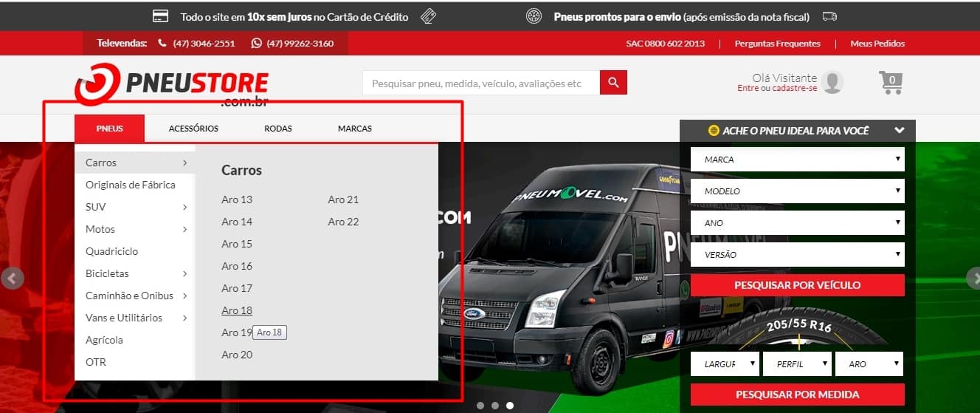Click the Aro 15 link
The width and height of the screenshot is (980, 413).
click(237, 244)
